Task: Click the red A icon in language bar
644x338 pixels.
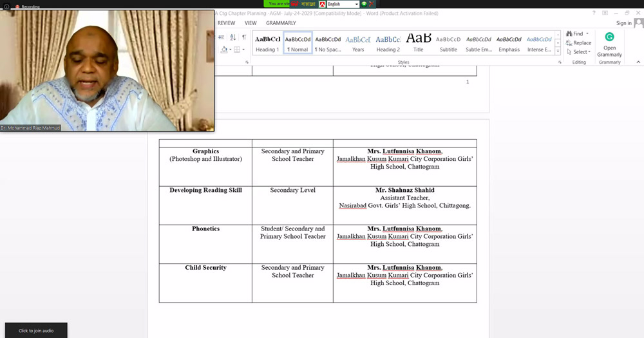Action: 322,4
